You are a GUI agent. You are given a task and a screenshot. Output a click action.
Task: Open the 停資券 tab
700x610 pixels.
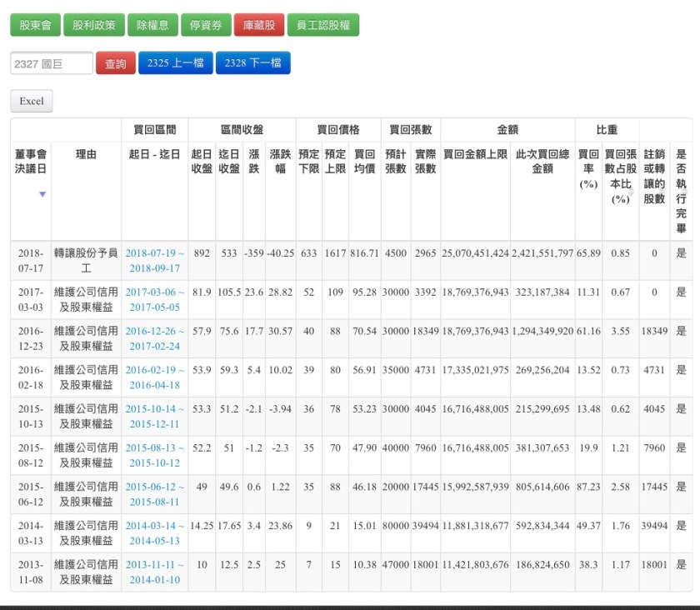tap(206, 25)
